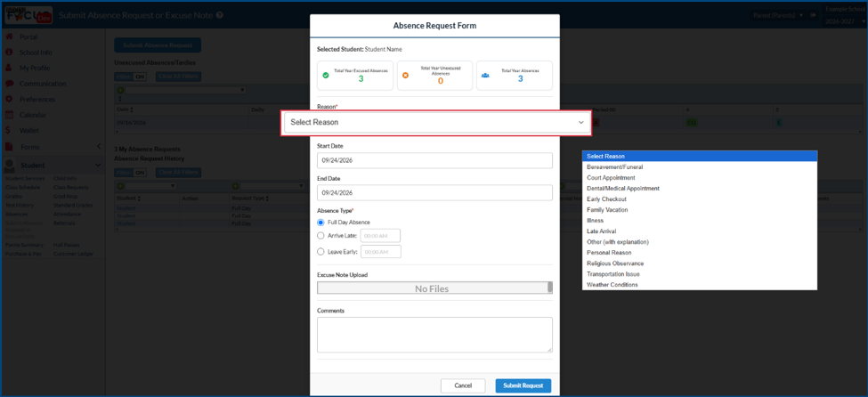Open Attendance link in sidebar
868x397 pixels.
coord(67,214)
